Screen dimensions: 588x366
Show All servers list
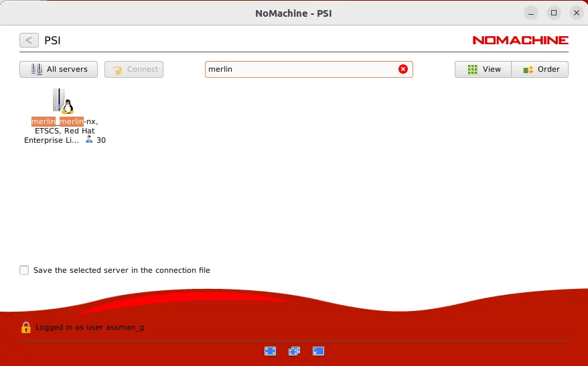click(x=58, y=69)
